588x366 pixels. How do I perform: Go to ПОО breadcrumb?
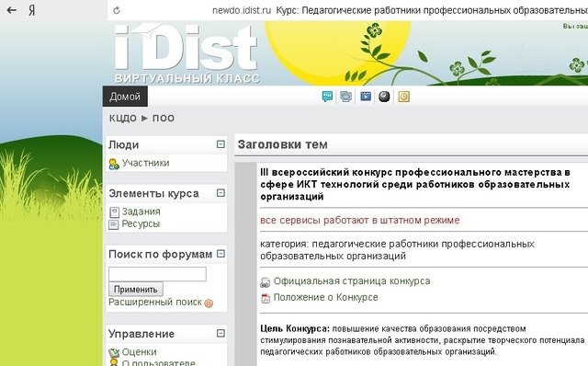tap(164, 118)
